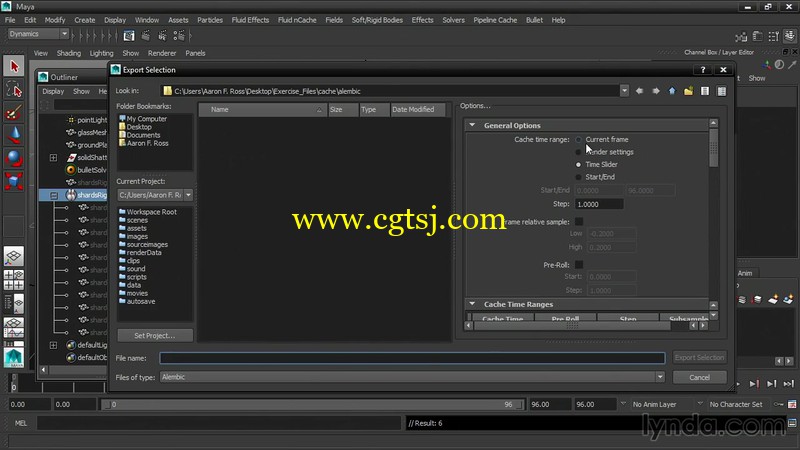Image resolution: width=800 pixels, height=450 pixels.
Task: Select Render settings cache time range
Action: pyautogui.click(x=578, y=152)
